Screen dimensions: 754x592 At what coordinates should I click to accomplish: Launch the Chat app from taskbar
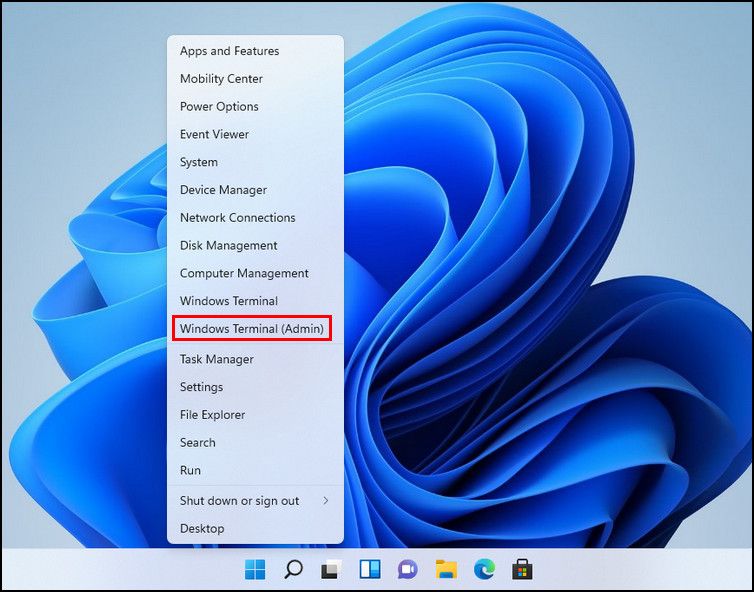(x=407, y=569)
